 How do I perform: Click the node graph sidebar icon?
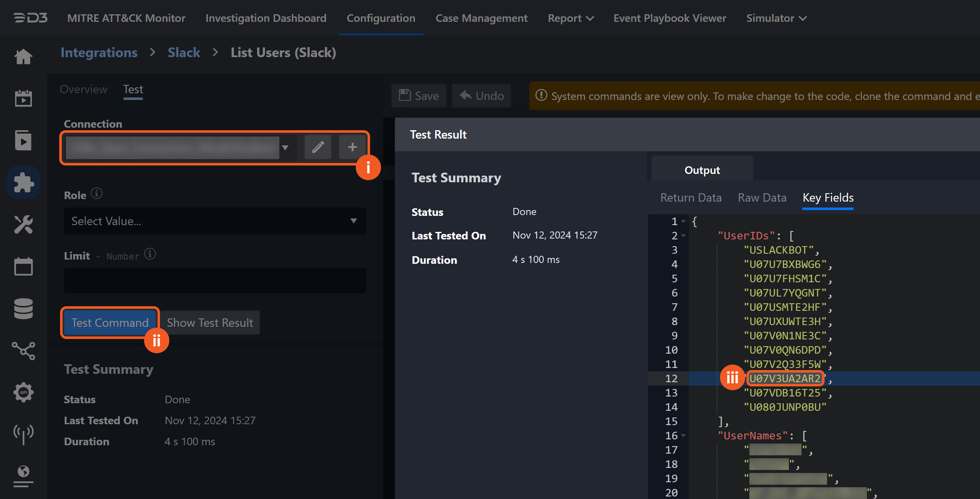(24, 351)
